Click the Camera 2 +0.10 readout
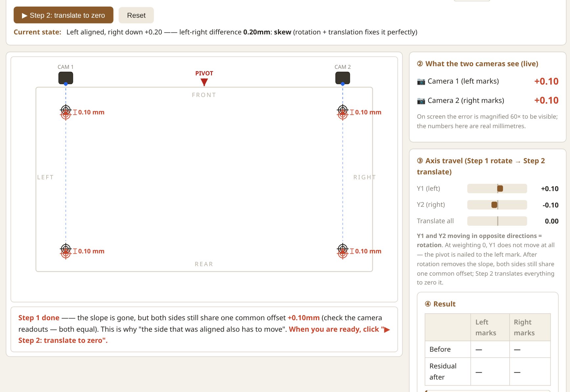The height and width of the screenshot is (392, 570). (546, 100)
